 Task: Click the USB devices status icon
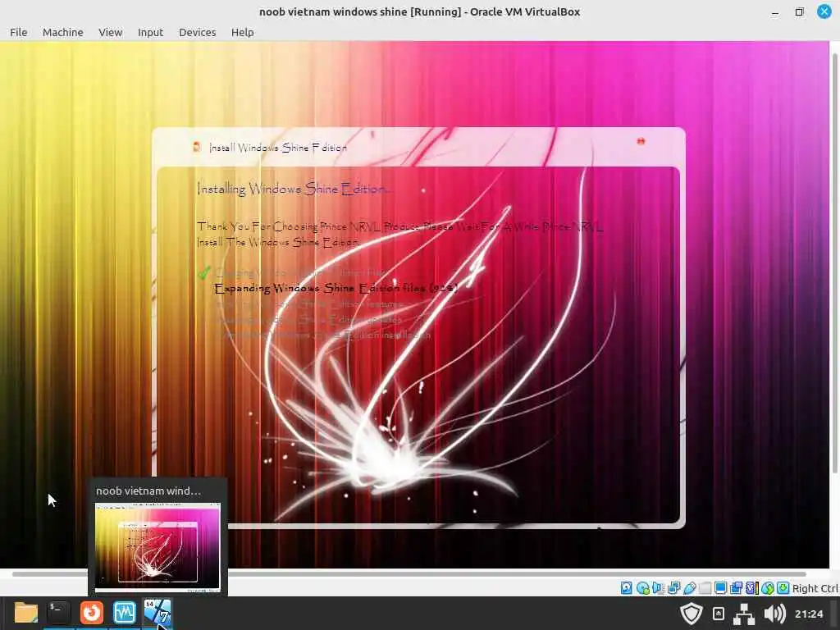pos(689,588)
